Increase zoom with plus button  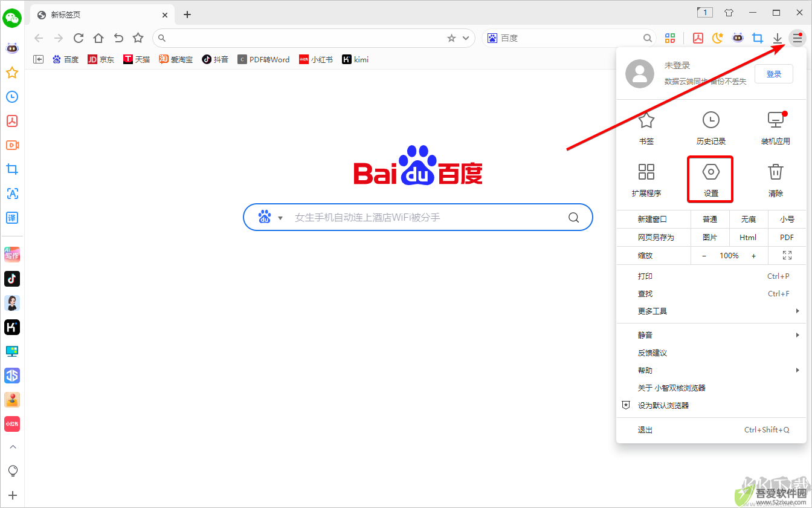[x=753, y=256]
